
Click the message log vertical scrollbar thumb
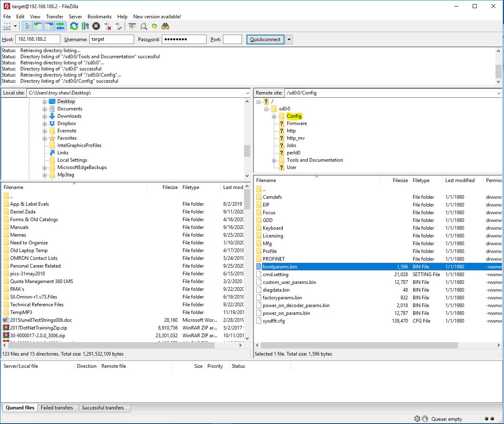[498, 71]
